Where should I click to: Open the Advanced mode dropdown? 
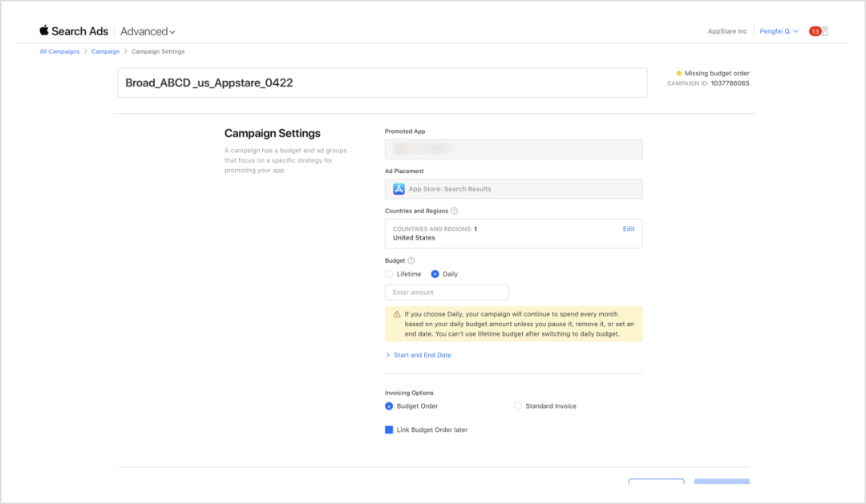(x=148, y=31)
